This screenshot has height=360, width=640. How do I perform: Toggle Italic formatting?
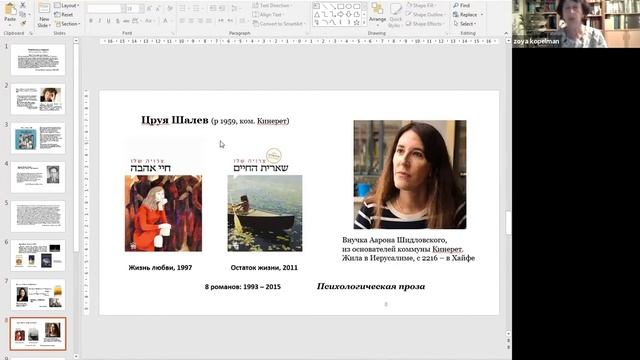100,21
